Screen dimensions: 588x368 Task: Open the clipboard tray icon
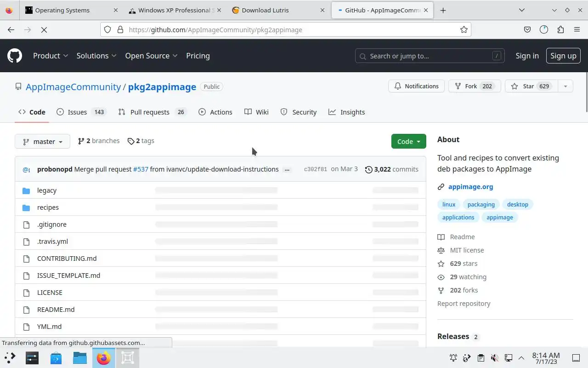[481, 358]
